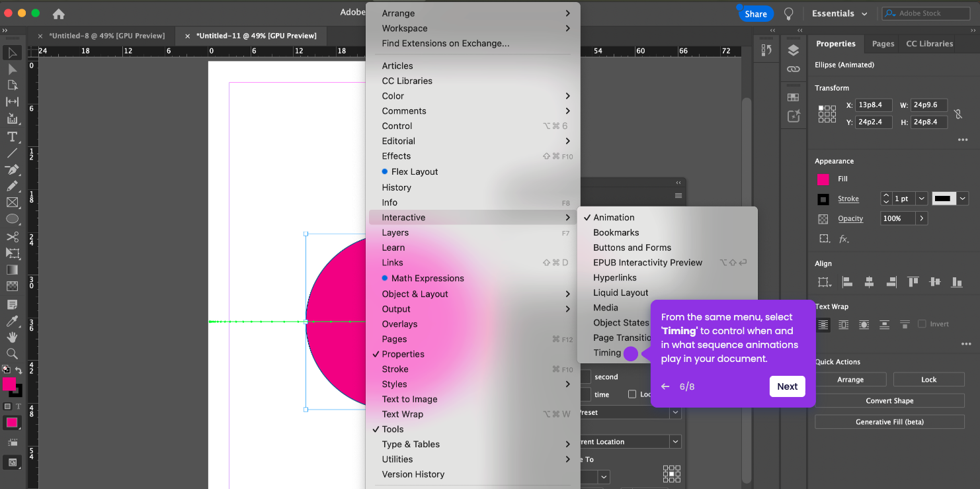Click Generative Fill (beta) button
The image size is (980, 489).
click(889, 422)
